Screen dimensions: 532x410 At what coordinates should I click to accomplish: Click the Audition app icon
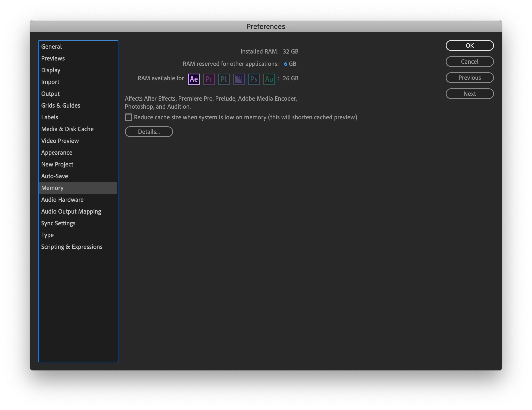pos(269,79)
